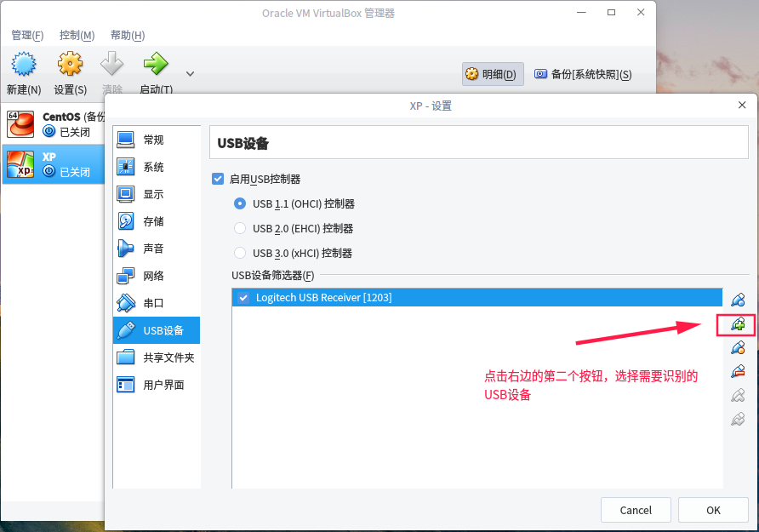Click the OK button
759x532 pixels.
(x=713, y=510)
